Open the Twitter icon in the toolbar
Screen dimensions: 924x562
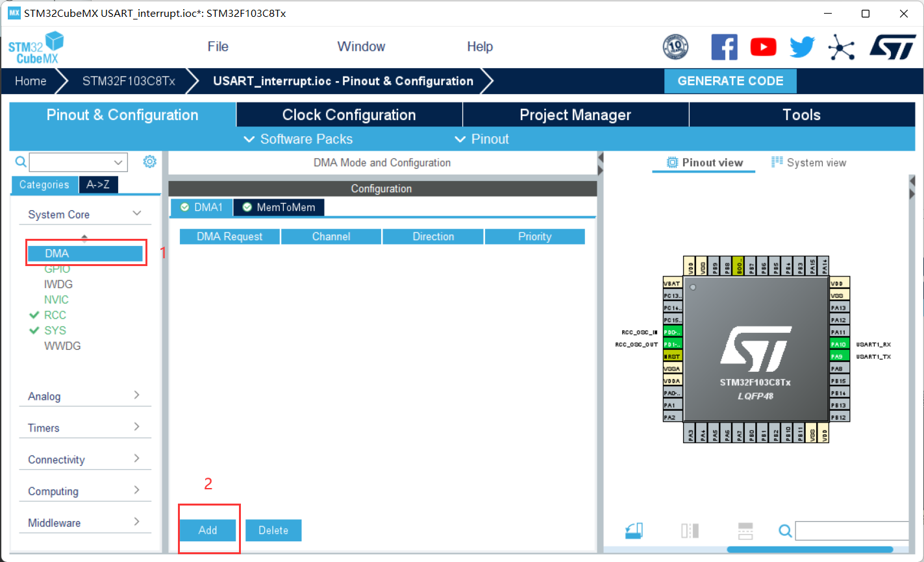coord(802,47)
